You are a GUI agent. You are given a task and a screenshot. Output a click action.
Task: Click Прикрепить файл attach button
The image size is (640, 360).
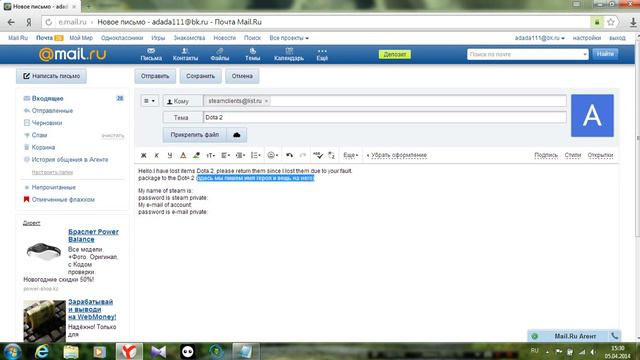pos(195,135)
